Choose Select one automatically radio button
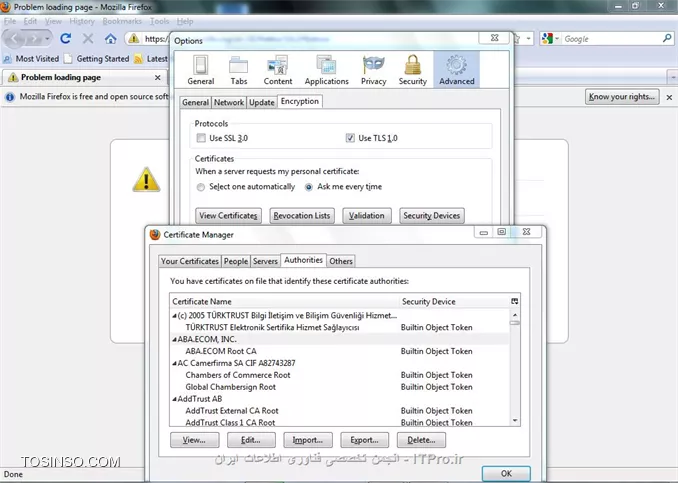This screenshot has height=483, width=678. click(201, 187)
